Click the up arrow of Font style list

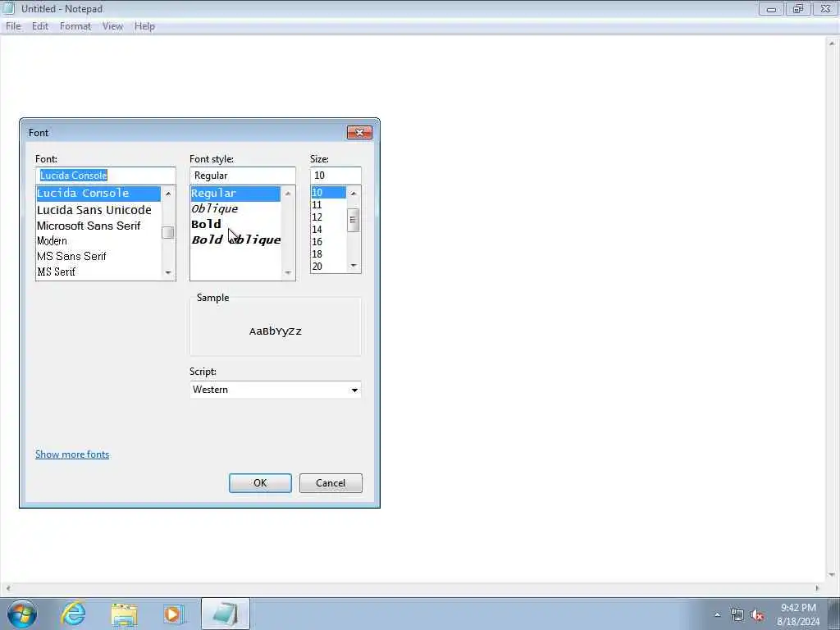pyautogui.click(x=288, y=194)
